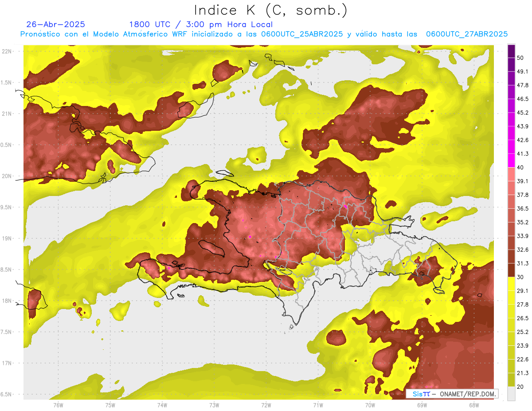The height and width of the screenshot is (411, 532).
Task: Click the color bar value '49.1'
Action: 523,71
